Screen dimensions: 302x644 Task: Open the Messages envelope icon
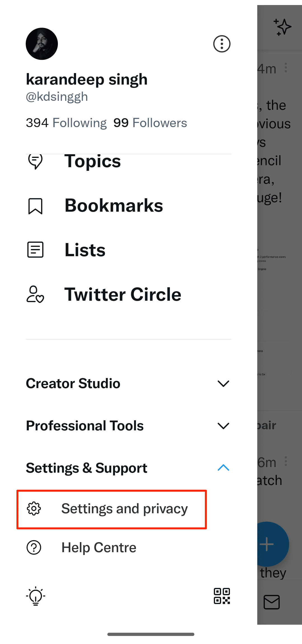[x=272, y=602]
